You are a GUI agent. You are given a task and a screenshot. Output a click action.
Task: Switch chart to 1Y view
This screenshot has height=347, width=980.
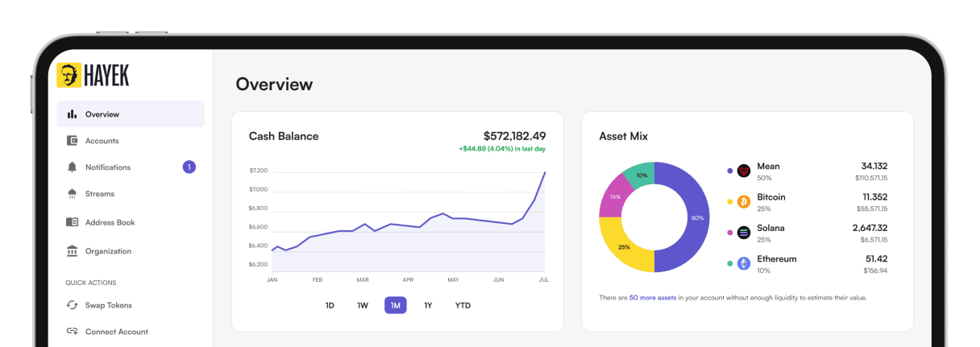coord(428,306)
